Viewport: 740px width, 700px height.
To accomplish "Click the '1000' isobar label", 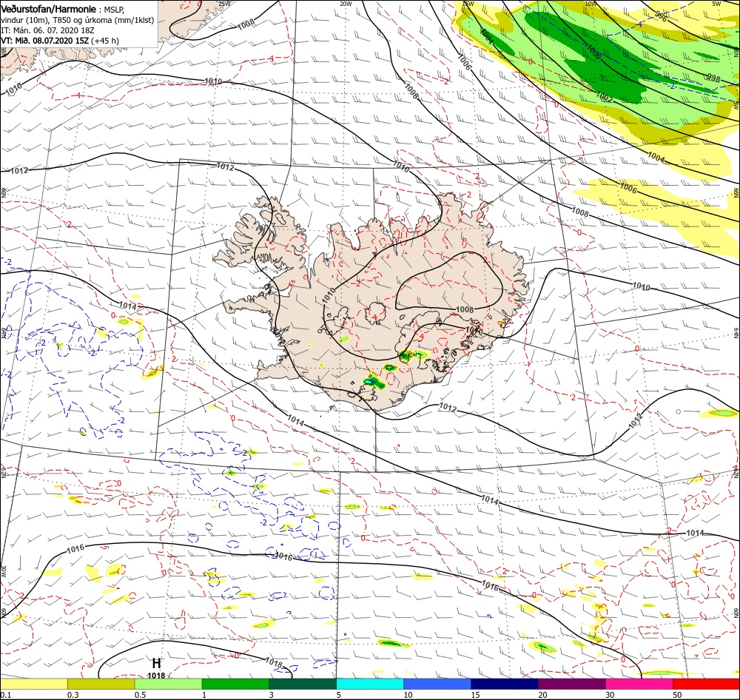I will [x=593, y=52].
